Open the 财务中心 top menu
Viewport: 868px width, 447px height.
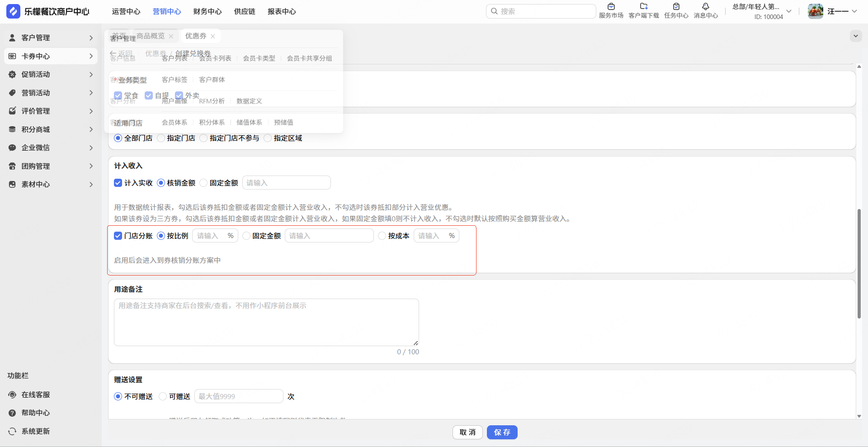(x=208, y=12)
